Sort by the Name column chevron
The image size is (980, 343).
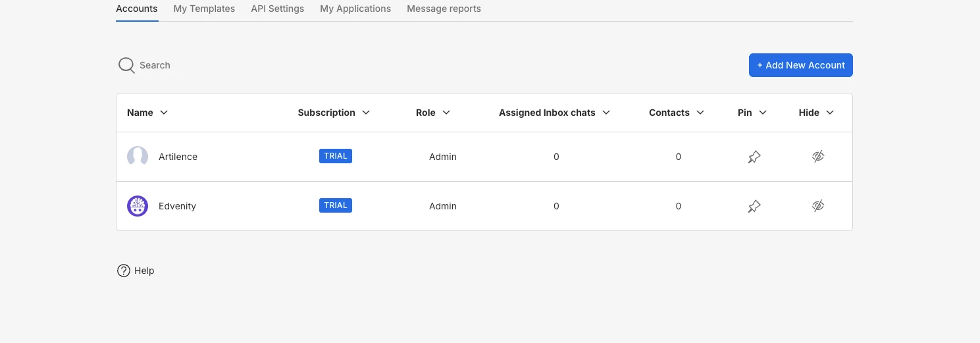point(165,113)
